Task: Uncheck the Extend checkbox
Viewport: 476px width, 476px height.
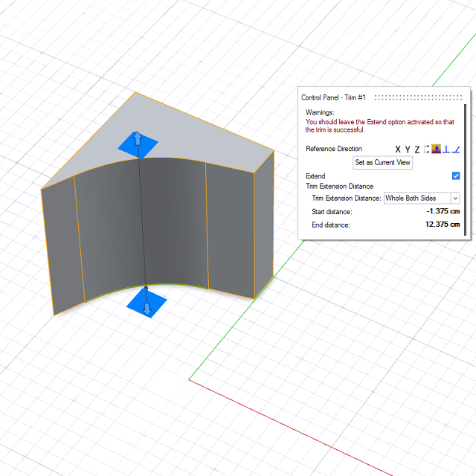Action: pos(456,176)
